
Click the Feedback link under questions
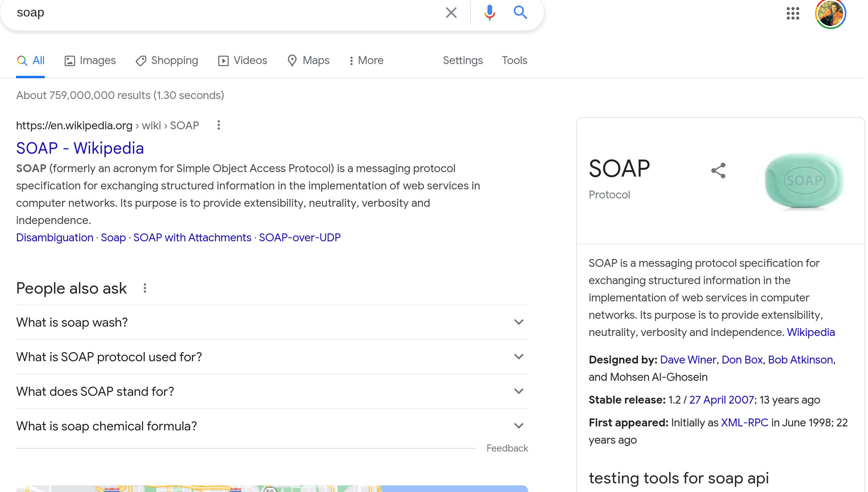507,448
